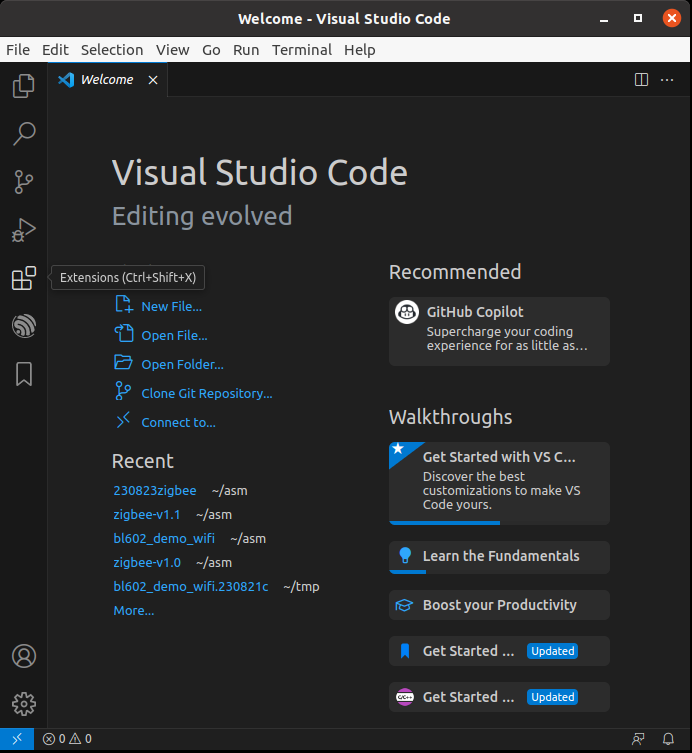This screenshot has height=753, width=692.
Task: Click the New File icon
Action: pos(123,304)
